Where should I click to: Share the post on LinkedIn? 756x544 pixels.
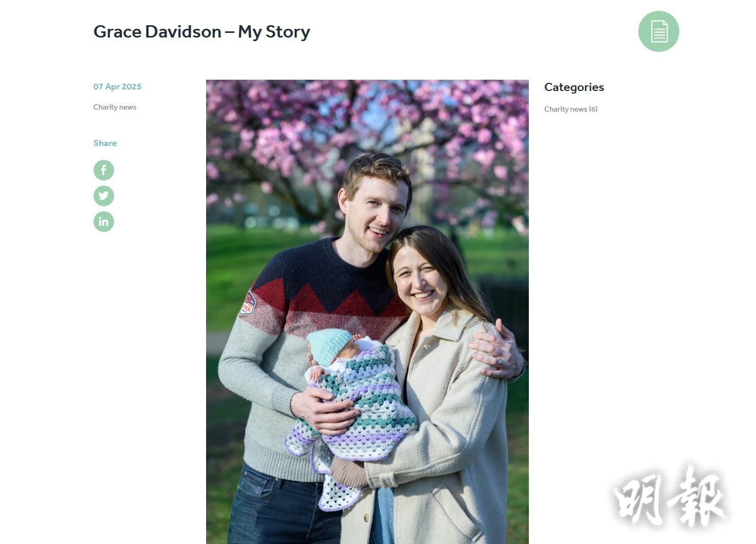(x=103, y=222)
